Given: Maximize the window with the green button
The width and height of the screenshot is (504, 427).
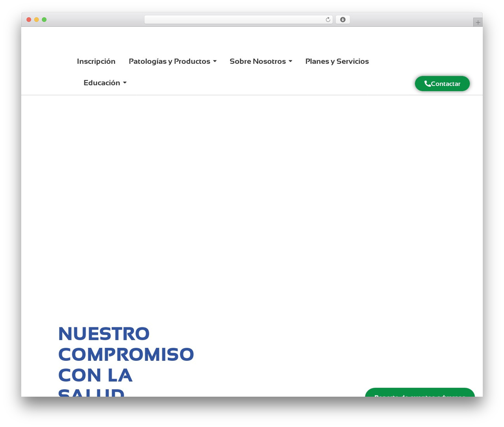Looking at the screenshot, I should point(44,20).
